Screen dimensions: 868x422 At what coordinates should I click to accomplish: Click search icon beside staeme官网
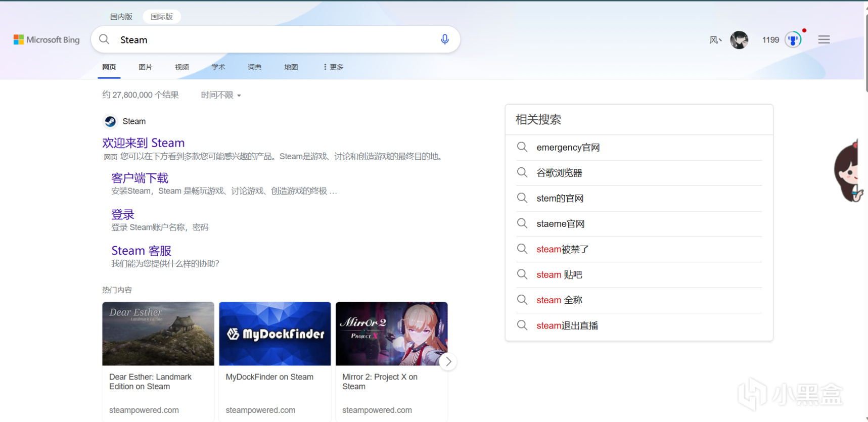522,223
